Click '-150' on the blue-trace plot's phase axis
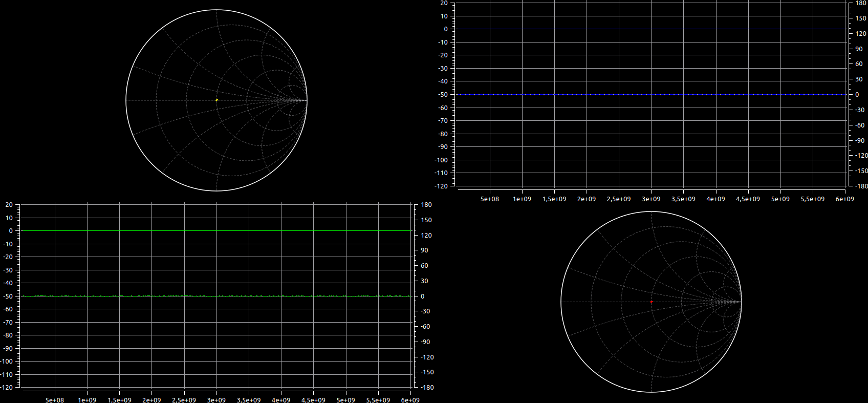This screenshot has width=868, height=403. (861, 171)
